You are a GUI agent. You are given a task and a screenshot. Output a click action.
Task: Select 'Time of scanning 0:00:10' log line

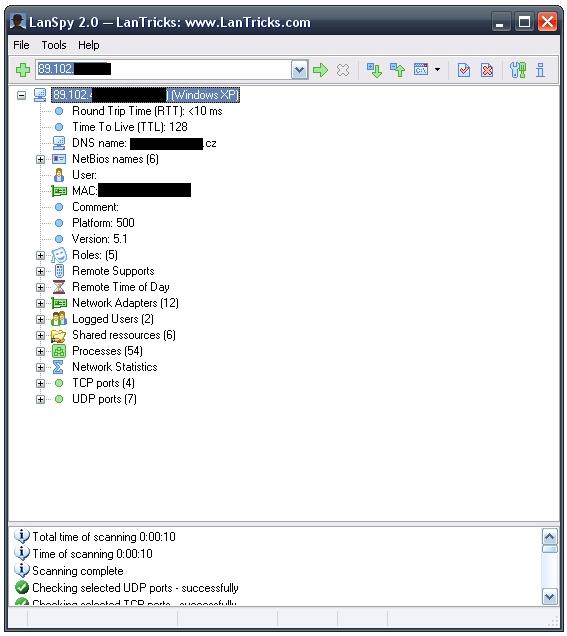(92, 554)
